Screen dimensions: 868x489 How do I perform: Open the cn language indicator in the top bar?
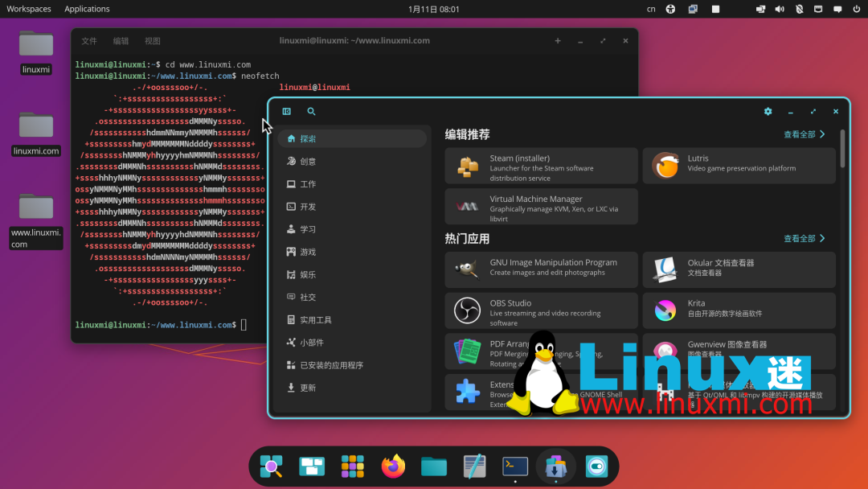coord(651,9)
